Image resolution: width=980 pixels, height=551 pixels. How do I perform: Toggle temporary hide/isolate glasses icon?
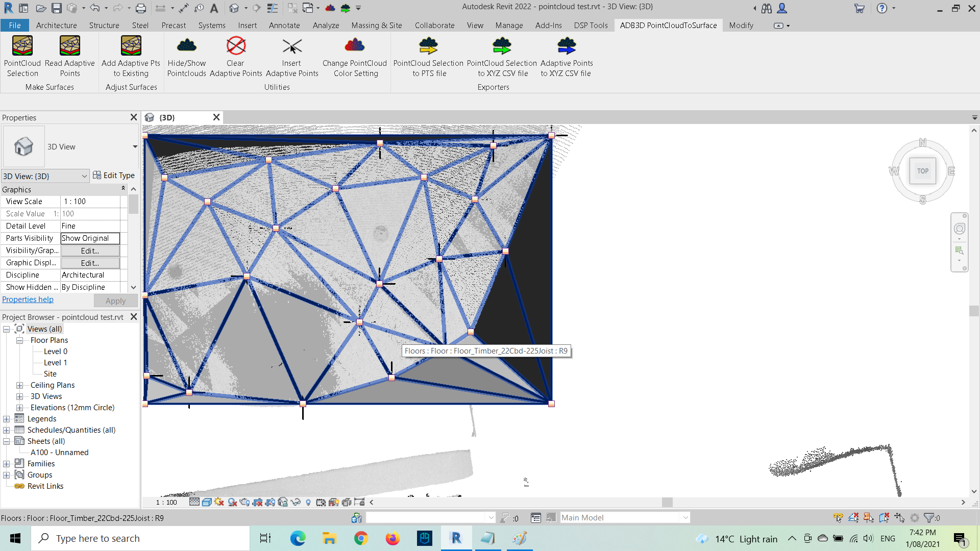coord(296,503)
